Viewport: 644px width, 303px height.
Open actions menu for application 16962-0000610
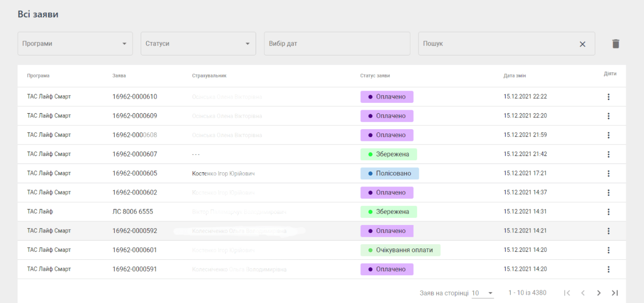coord(608,97)
